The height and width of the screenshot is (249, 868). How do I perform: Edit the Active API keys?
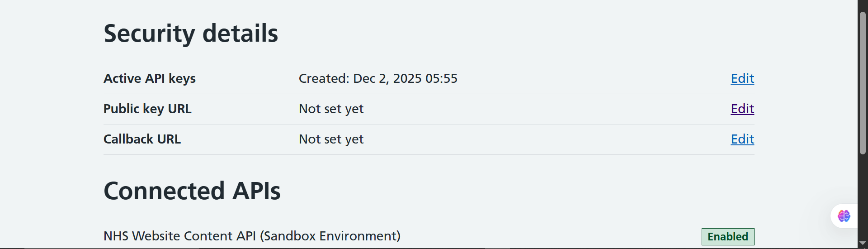[x=742, y=79]
